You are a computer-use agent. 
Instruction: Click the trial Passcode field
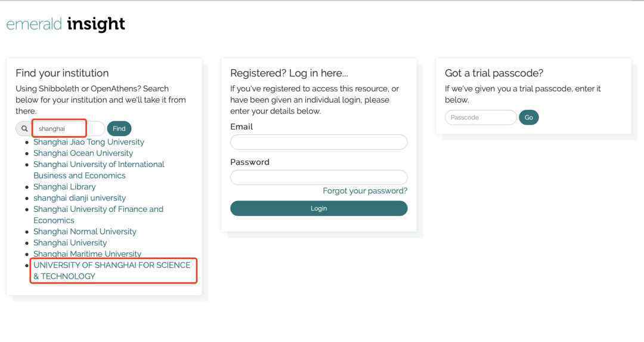(481, 118)
